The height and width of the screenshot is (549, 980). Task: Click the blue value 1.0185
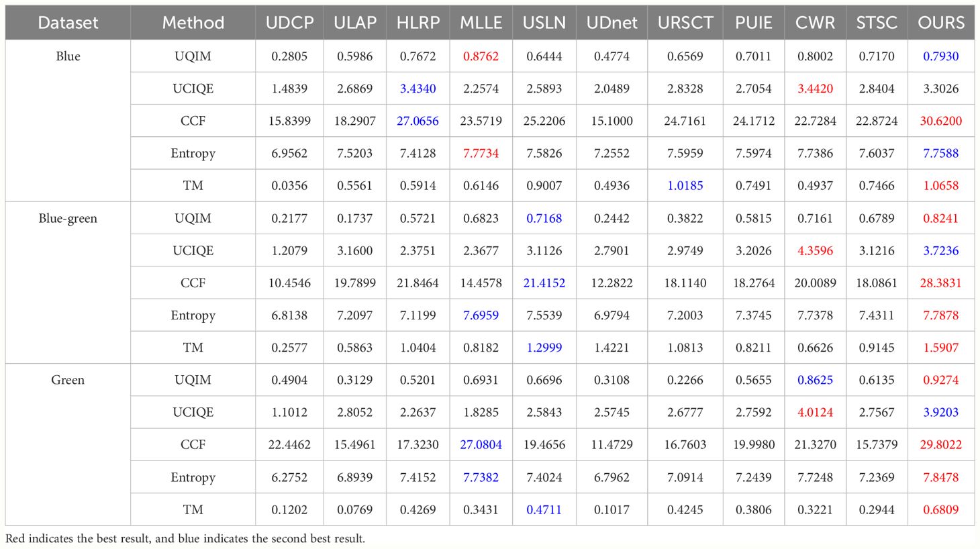[x=685, y=185]
